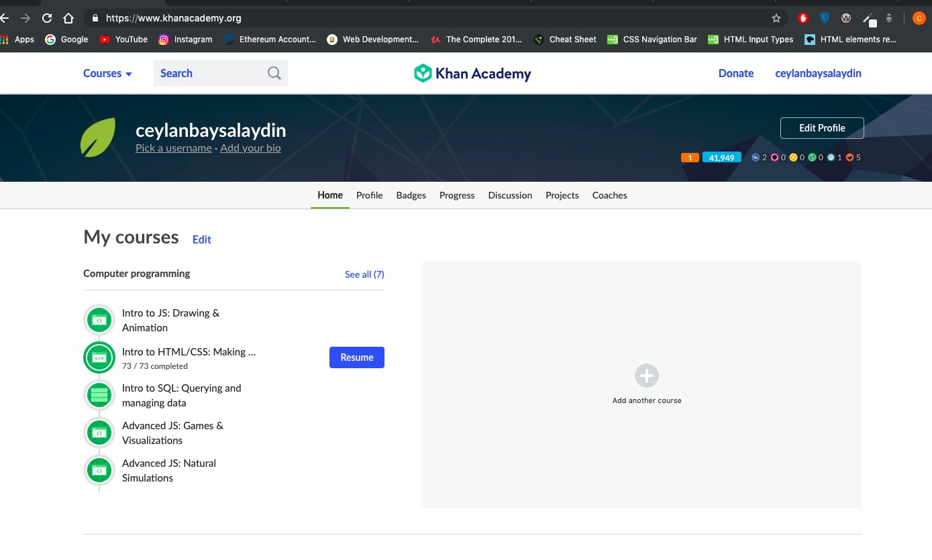Open the HTML Input Types bookmark
The width and height of the screenshot is (932, 560).
(x=751, y=40)
